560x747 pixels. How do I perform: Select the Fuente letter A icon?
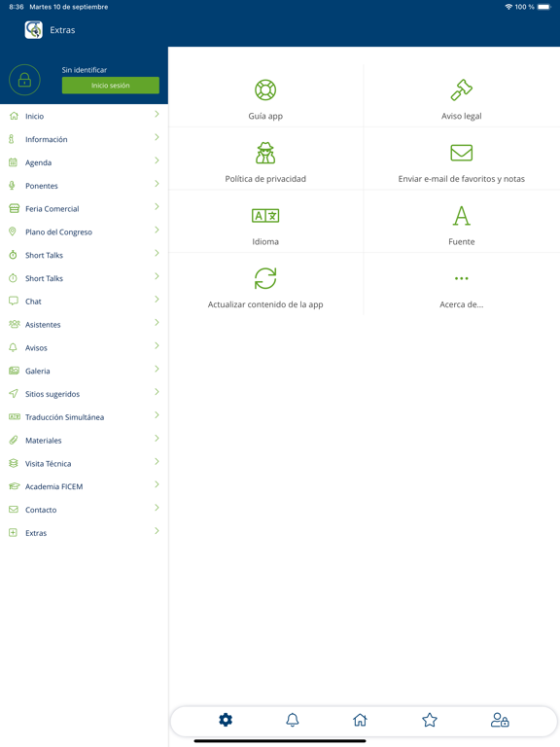click(462, 216)
